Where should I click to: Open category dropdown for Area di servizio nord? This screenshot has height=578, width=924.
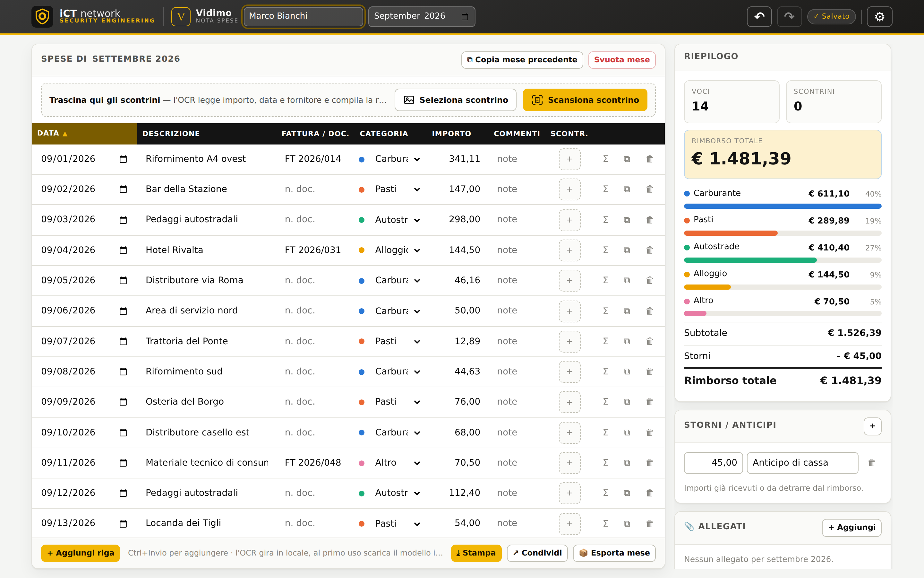pyautogui.click(x=398, y=311)
